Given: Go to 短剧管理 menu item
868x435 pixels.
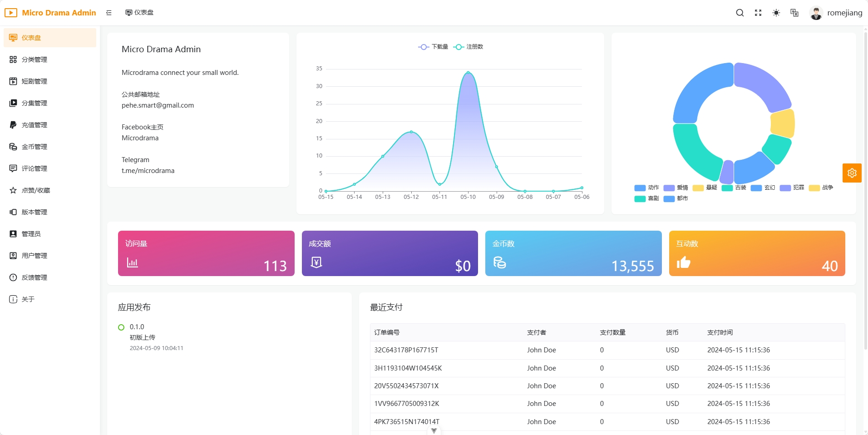Looking at the screenshot, I should click(x=35, y=81).
